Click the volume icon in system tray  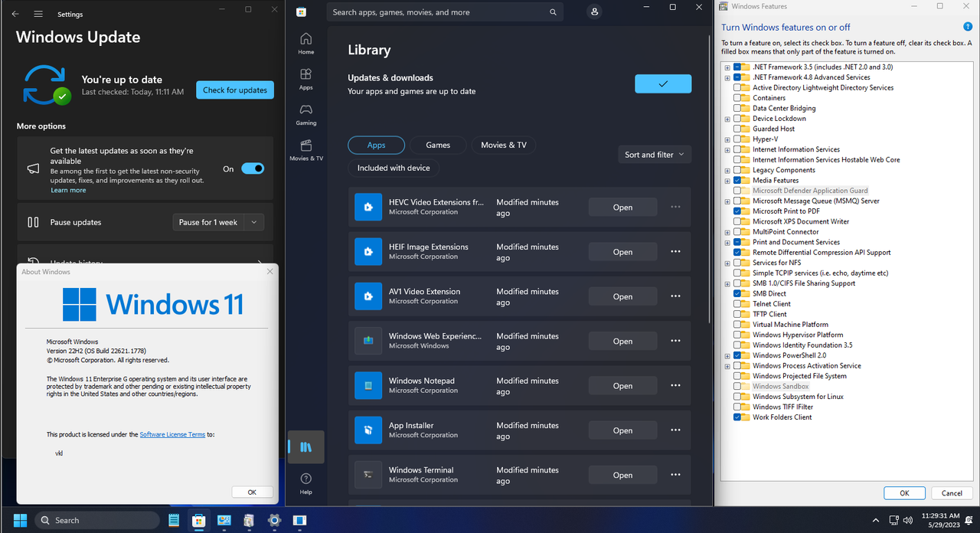pyautogui.click(x=907, y=520)
